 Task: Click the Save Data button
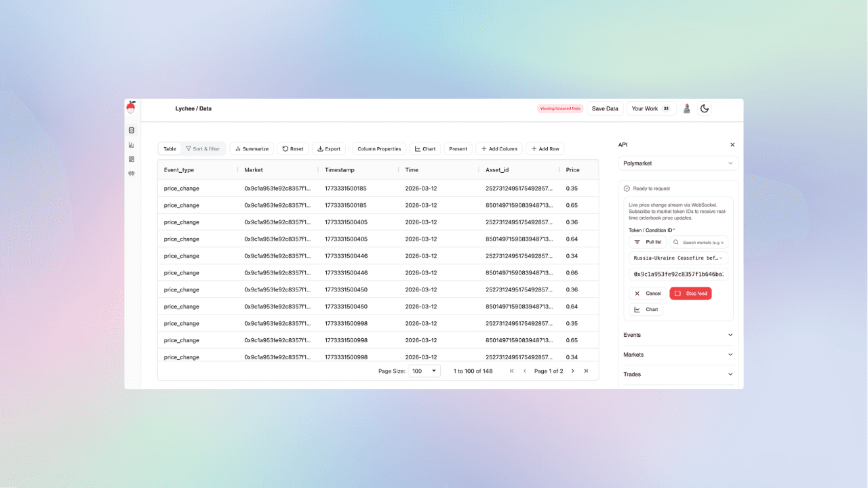[x=604, y=108]
